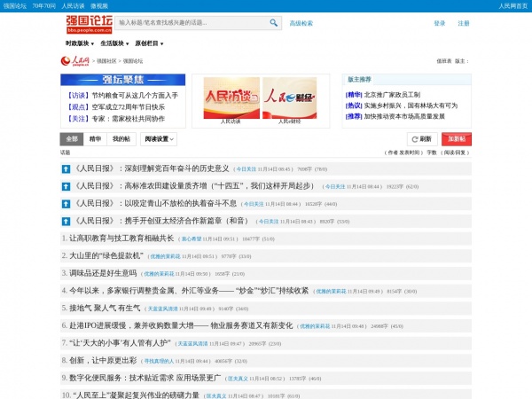Click the 登录 login link
The width and height of the screenshot is (532, 399).
[440, 24]
